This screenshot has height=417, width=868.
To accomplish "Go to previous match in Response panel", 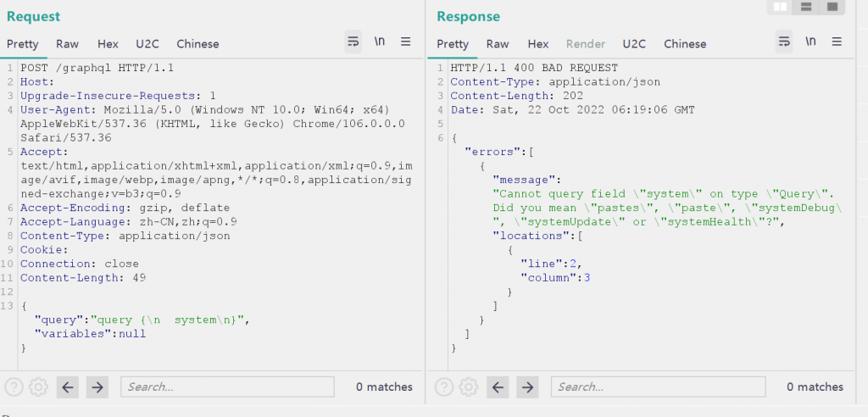I will pos(499,387).
